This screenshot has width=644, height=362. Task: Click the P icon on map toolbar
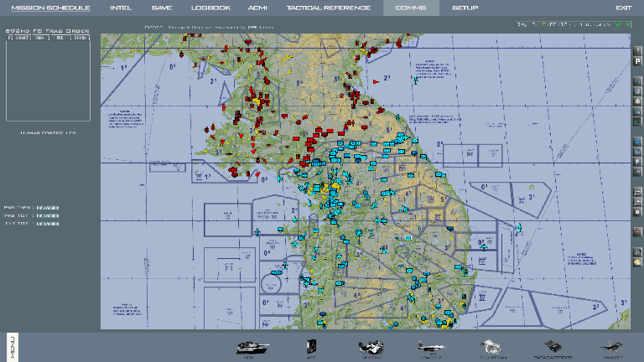[x=637, y=61]
